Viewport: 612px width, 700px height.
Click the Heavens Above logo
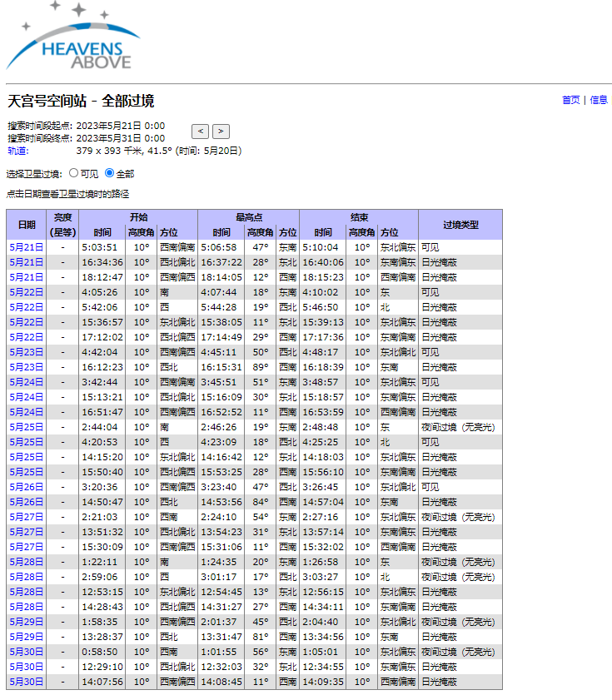[73, 36]
